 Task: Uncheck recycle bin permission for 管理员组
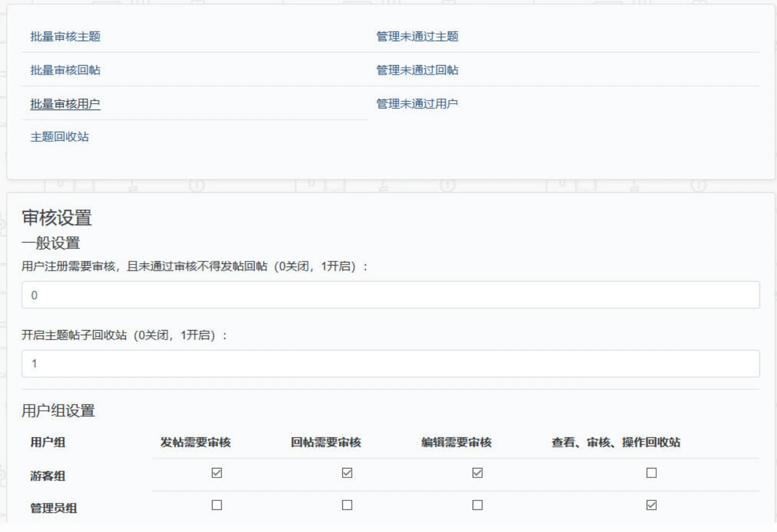coord(651,505)
